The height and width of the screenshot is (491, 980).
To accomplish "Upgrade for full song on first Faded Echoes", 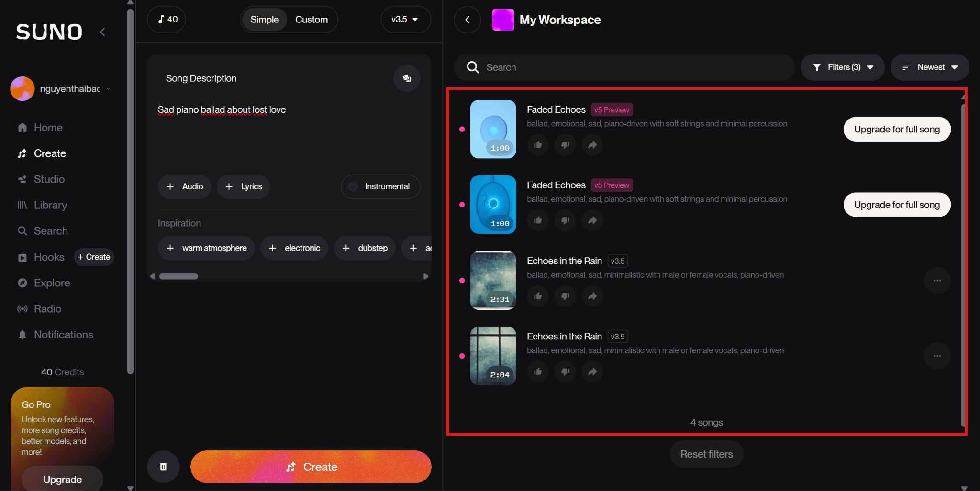I will pos(897,129).
